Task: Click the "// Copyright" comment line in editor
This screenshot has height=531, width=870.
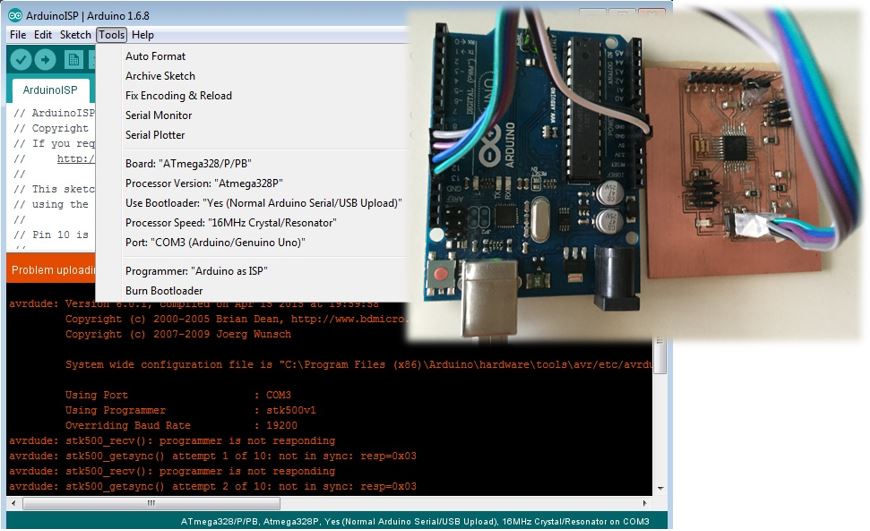Action: pos(51,128)
